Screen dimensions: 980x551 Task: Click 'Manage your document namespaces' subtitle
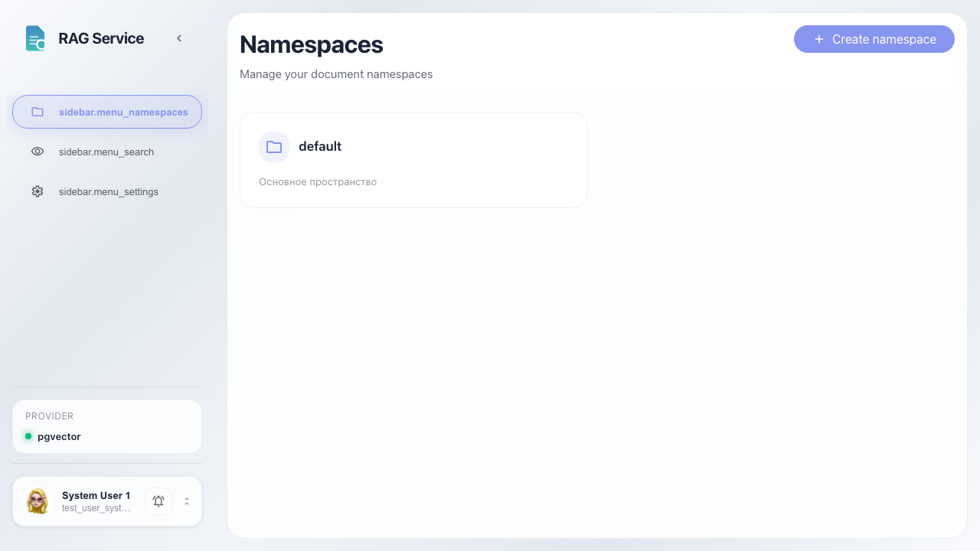pos(336,74)
